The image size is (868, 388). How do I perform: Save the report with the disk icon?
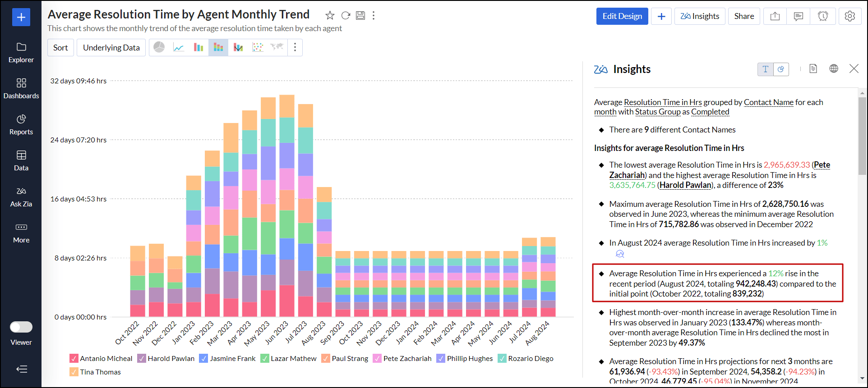(360, 16)
